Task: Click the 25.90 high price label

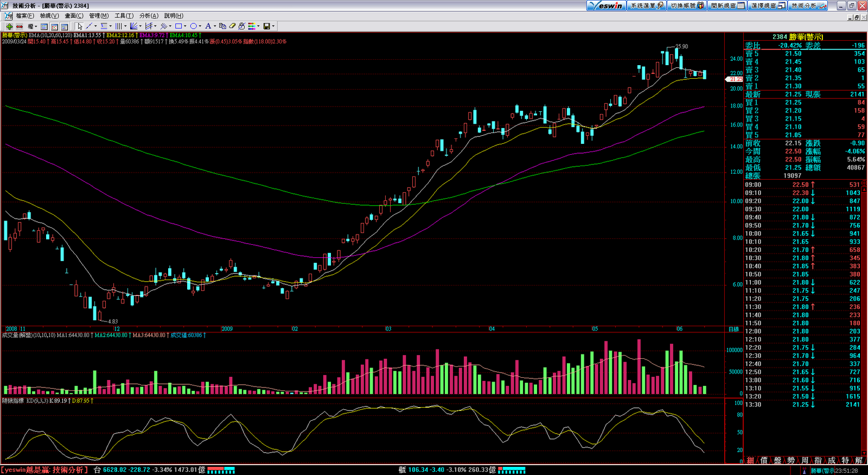Action: pos(682,47)
